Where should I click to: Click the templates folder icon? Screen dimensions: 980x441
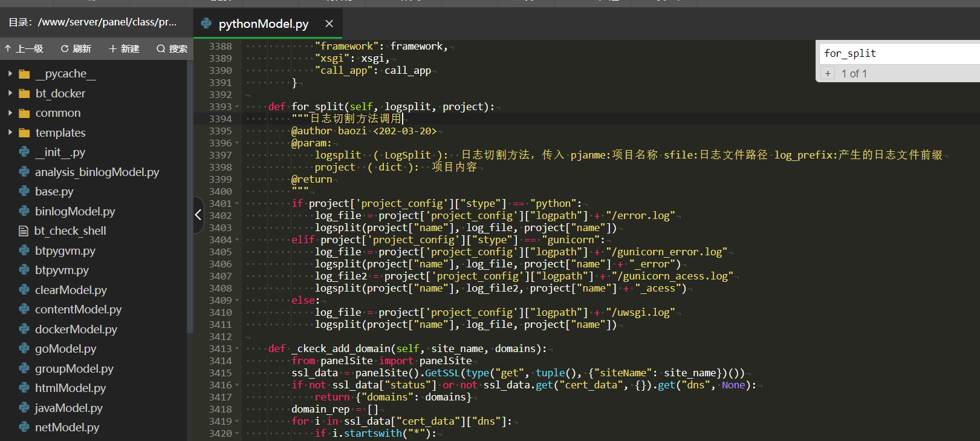click(24, 132)
